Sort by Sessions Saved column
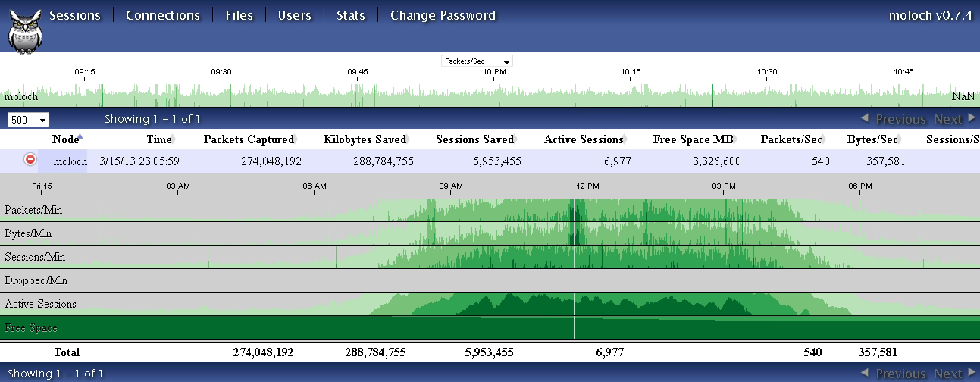Screen dimensions: 980x382 474,139
